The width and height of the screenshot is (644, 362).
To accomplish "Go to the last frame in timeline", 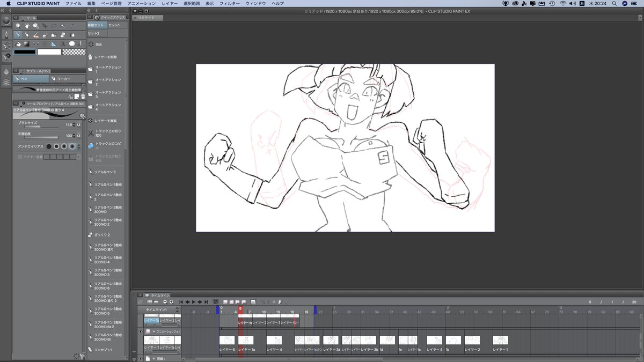I will click(206, 302).
